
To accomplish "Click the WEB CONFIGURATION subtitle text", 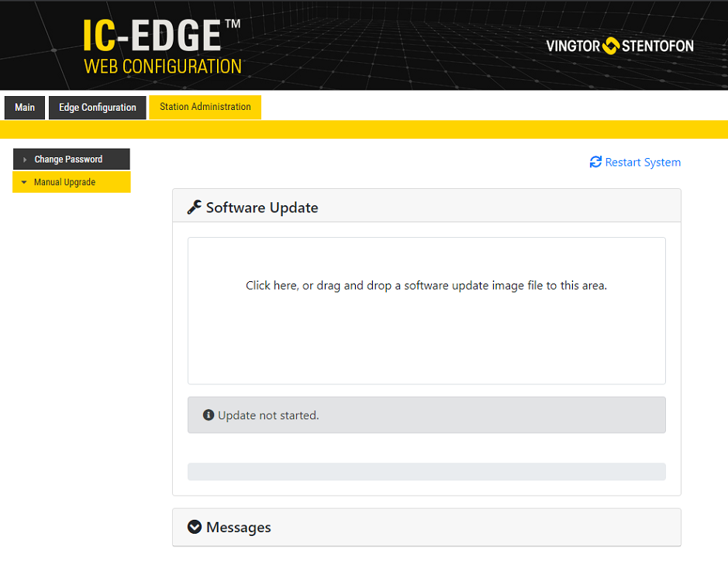I will 163,67.
